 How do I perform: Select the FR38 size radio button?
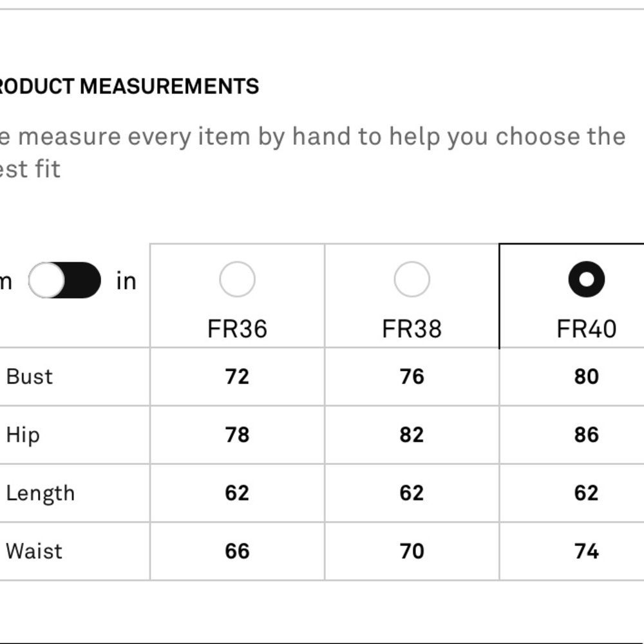[x=412, y=279]
